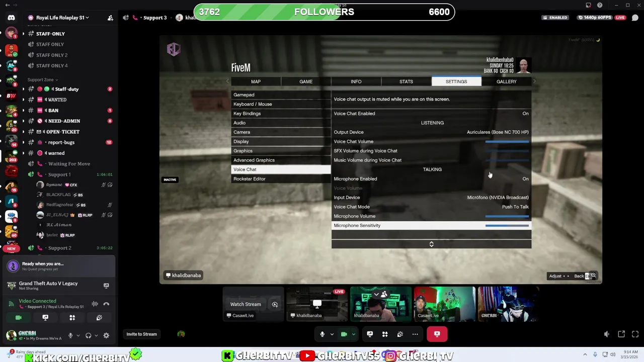Adjust Microphone Sensitivity slider in stream
The width and height of the screenshot is (644, 362).
coord(507,226)
